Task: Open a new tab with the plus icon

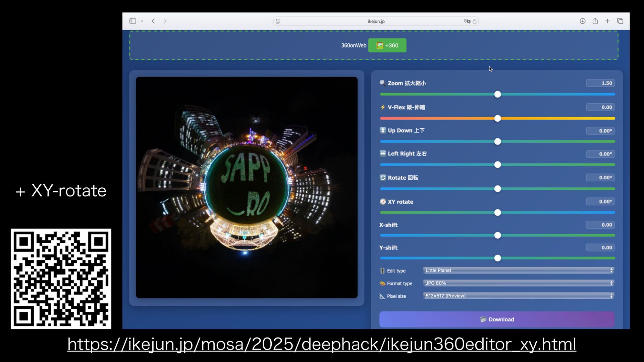Action: [x=607, y=21]
